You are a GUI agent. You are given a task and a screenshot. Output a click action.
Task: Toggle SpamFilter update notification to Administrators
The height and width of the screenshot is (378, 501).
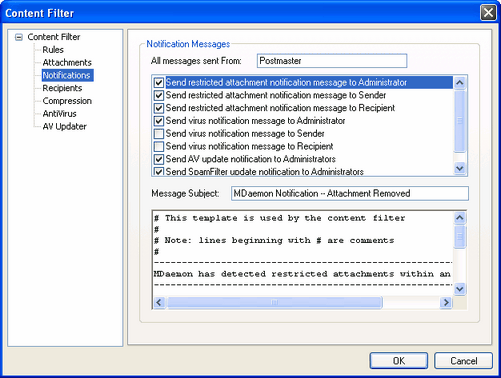(159, 171)
